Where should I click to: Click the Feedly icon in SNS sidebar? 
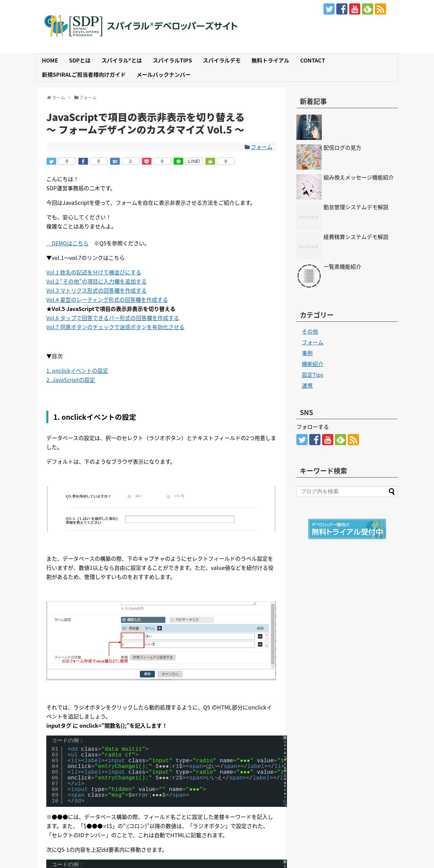click(340, 440)
